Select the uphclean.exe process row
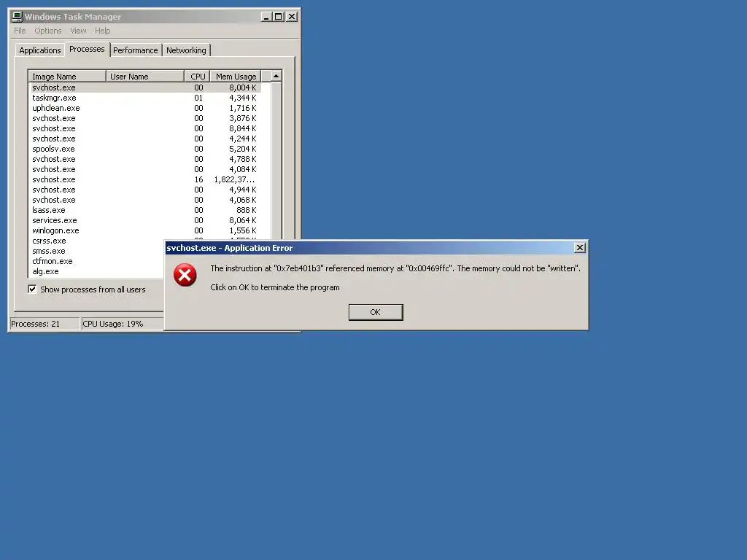Image resolution: width=747 pixels, height=560 pixels. (x=146, y=108)
